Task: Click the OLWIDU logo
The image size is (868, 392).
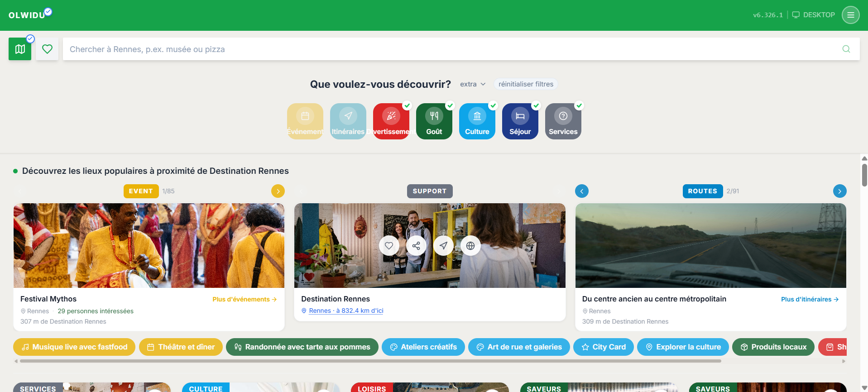Action: click(x=27, y=15)
